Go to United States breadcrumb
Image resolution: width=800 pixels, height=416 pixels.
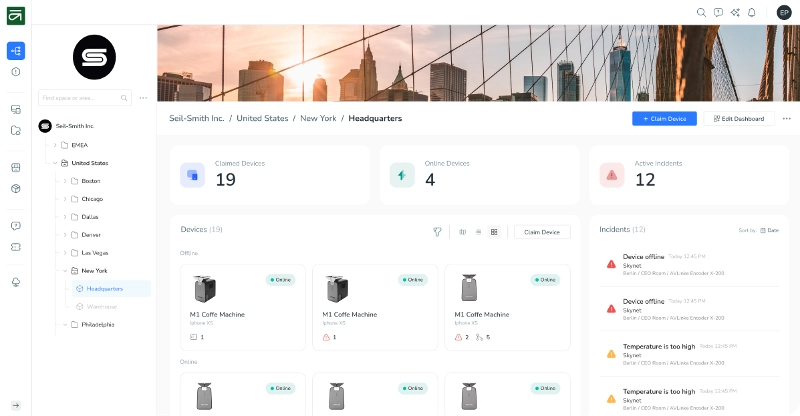tap(262, 118)
